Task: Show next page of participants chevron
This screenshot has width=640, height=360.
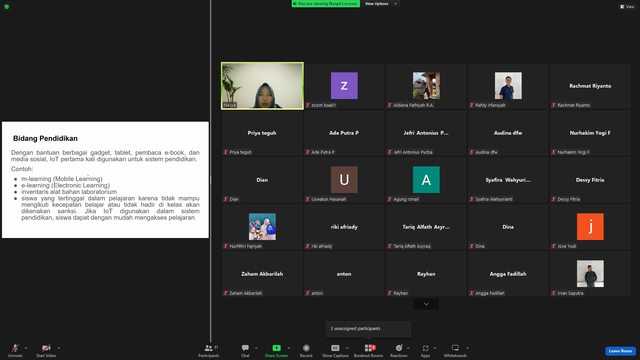Action: click(426, 304)
